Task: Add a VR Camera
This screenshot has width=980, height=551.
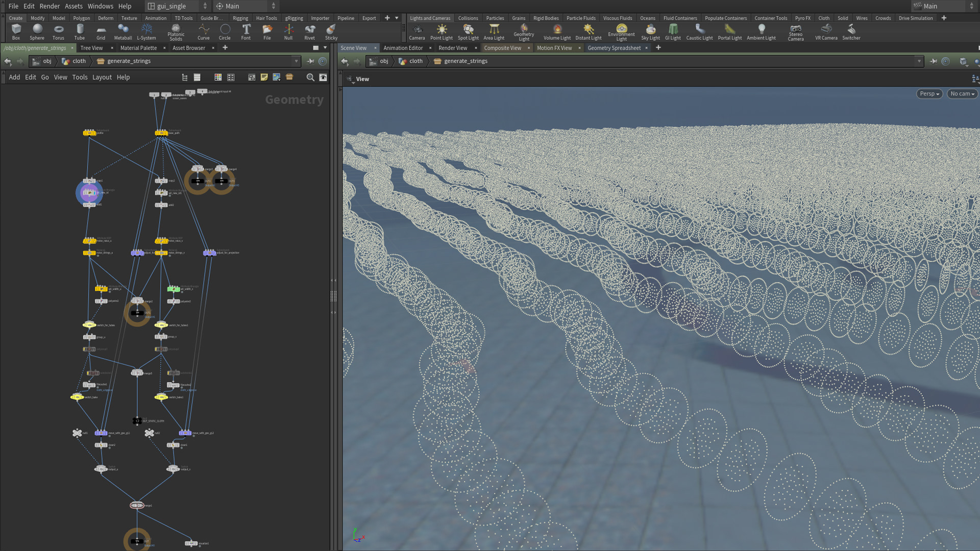Action: click(826, 32)
